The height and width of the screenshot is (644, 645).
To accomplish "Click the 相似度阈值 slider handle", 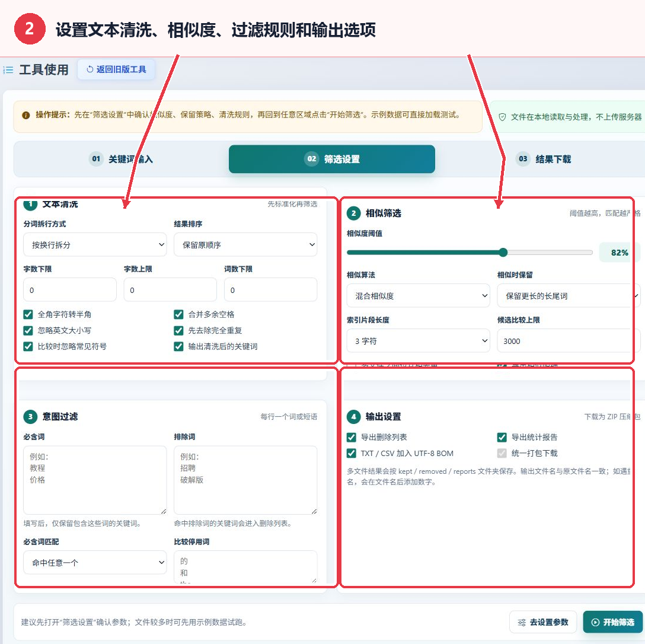I will click(503, 253).
